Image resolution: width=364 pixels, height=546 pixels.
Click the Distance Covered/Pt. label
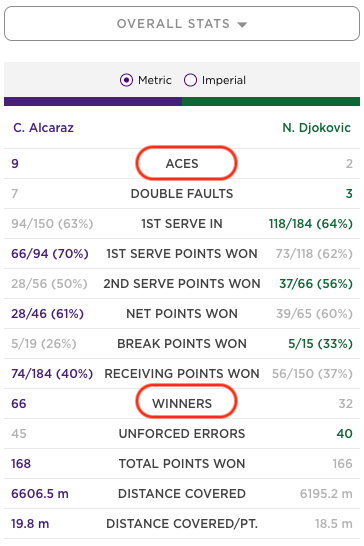(182, 524)
